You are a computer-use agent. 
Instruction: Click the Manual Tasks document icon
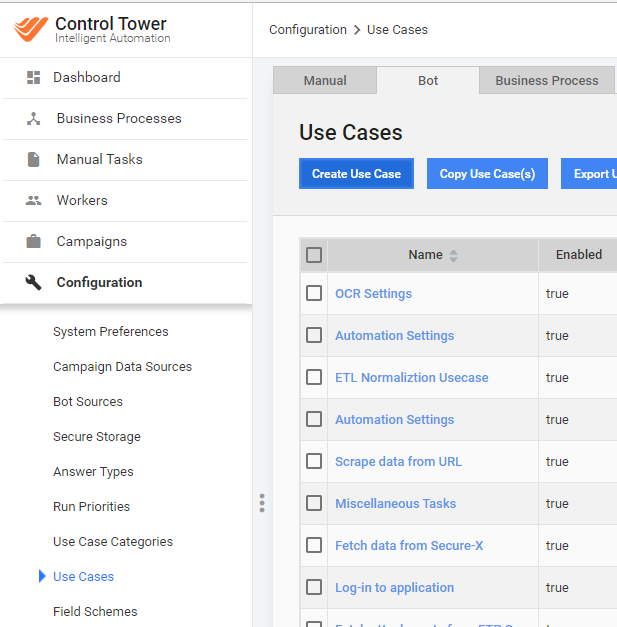pyautogui.click(x=34, y=160)
